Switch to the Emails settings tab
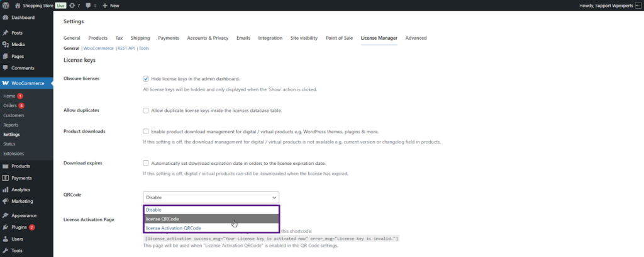The image size is (644, 257). [x=243, y=38]
